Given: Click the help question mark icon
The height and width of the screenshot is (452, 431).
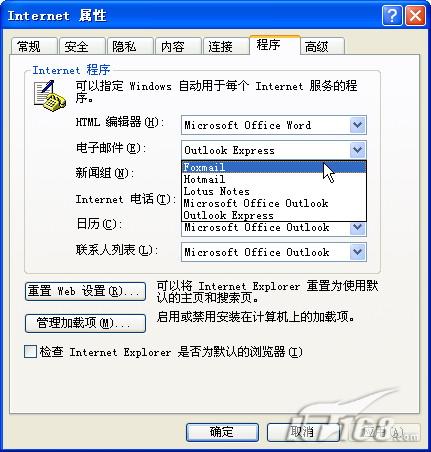Looking at the screenshot, I should point(392,15).
